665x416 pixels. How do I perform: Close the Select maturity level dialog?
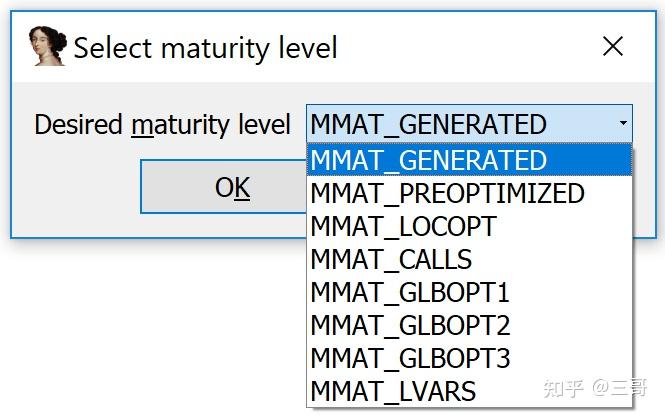(x=612, y=46)
